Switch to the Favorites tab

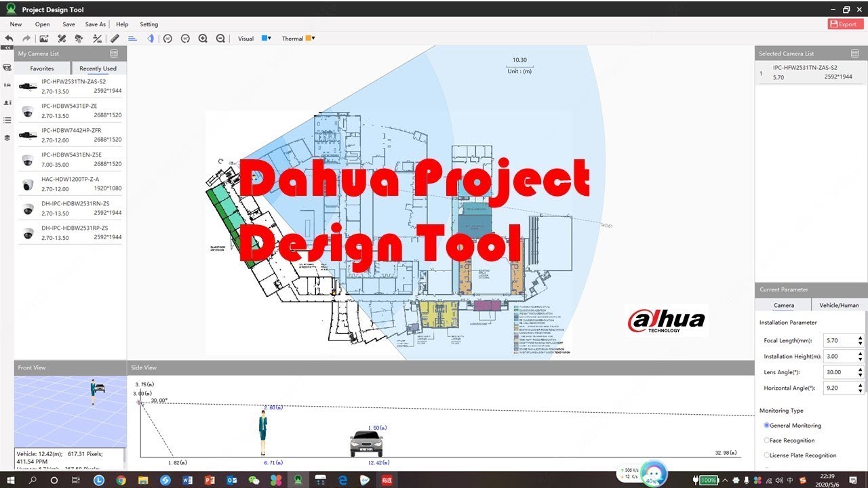(42, 68)
